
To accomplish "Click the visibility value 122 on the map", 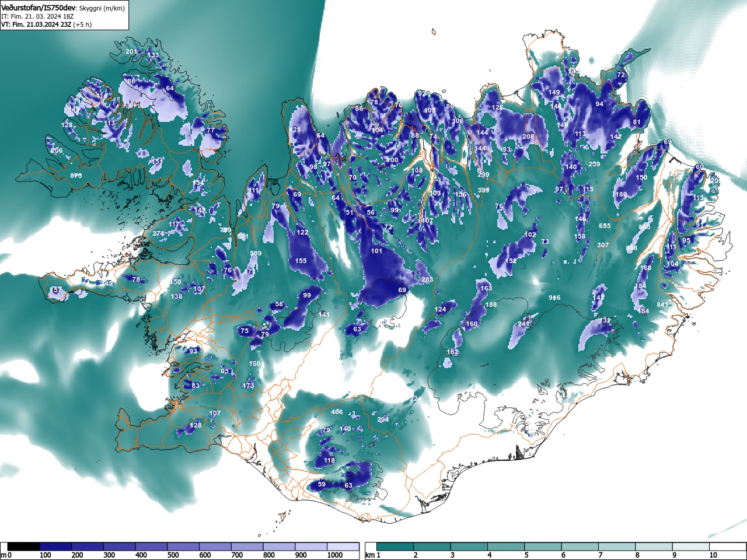I will click(302, 232).
